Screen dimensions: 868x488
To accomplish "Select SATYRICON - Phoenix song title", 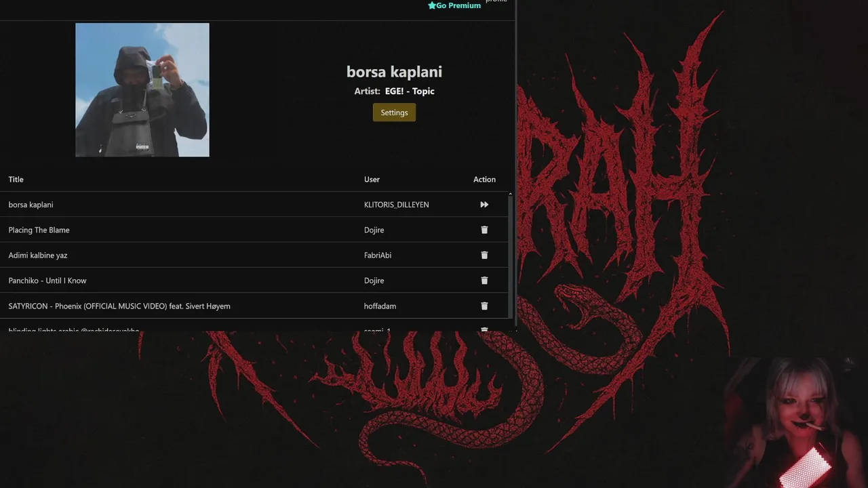I will click(119, 306).
